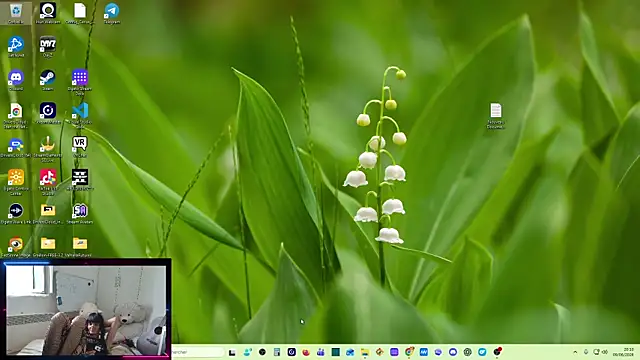Open the text document on the right of the desktop
640x360 pixels.
pos(496,116)
